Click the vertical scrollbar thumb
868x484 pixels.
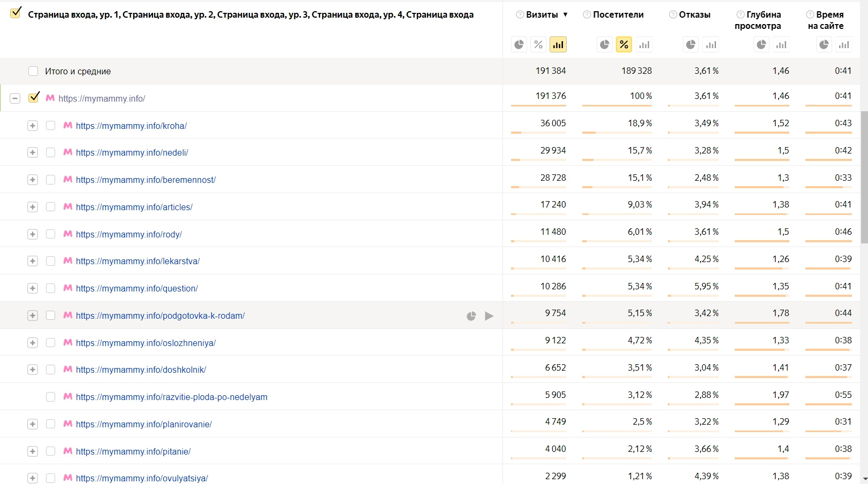[864, 176]
